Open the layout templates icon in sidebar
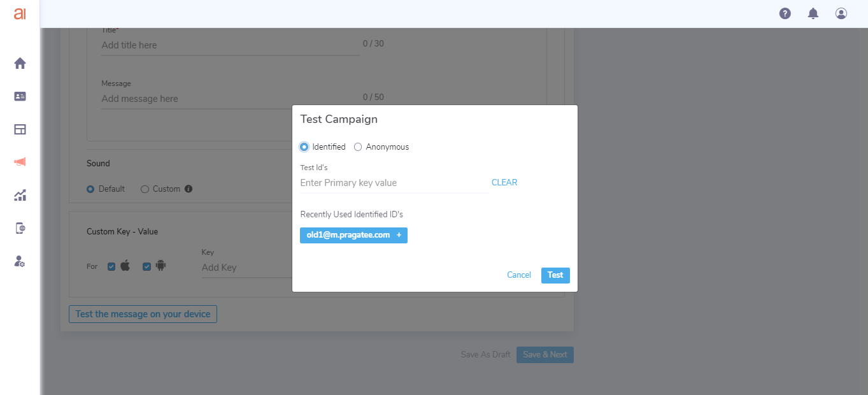This screenshot has height=395, width=868. point(20,129)
